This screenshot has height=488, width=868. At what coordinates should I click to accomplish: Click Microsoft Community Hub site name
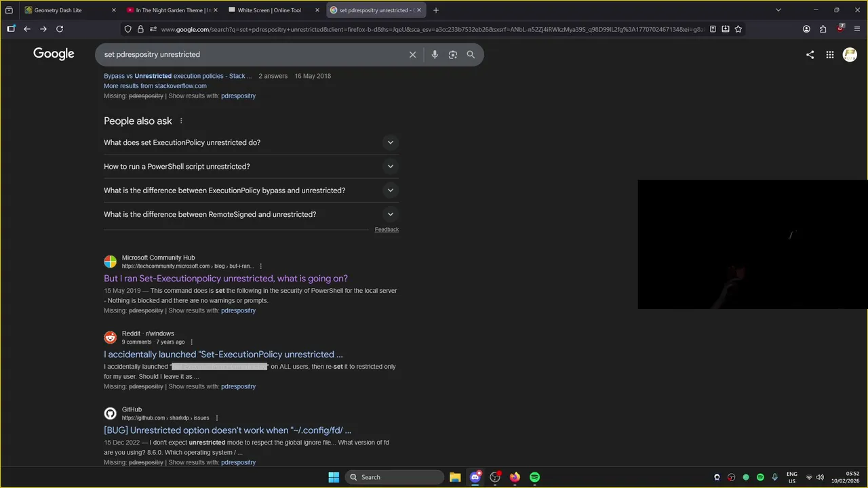point(158,258)
